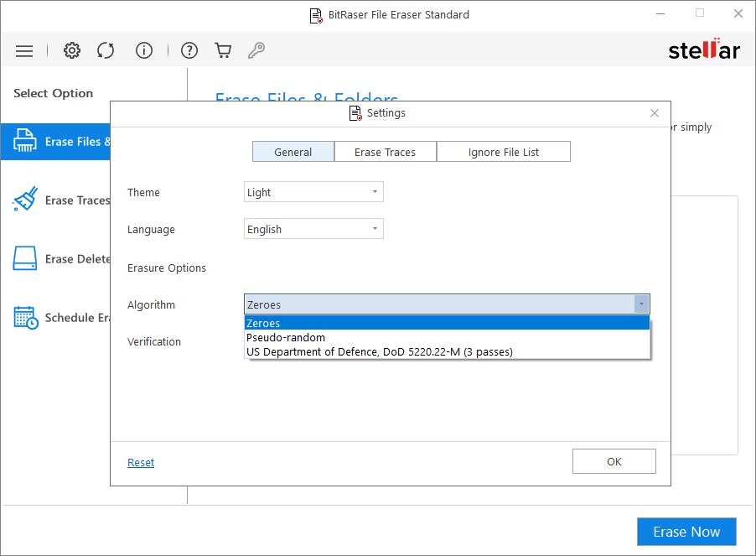The width and height of the screenshot is (756, 556).
Task: Minimize the BitRaser window
Action: point(660,14)
